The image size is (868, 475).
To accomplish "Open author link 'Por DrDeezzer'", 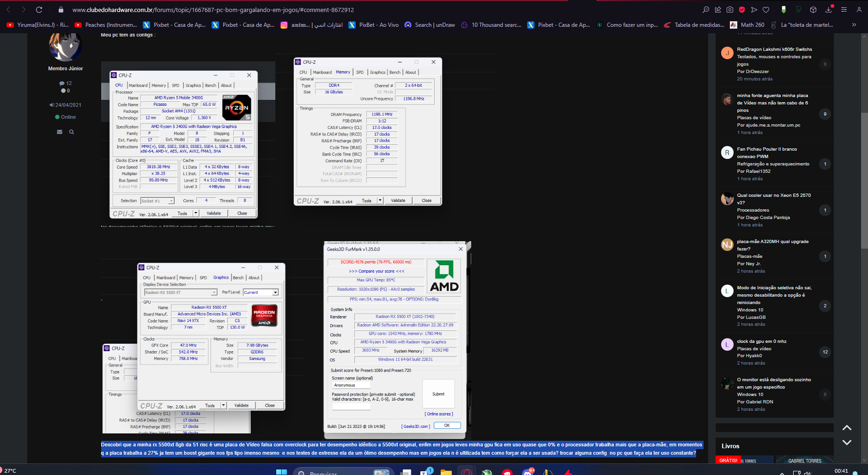I will (x=753, y=72).
